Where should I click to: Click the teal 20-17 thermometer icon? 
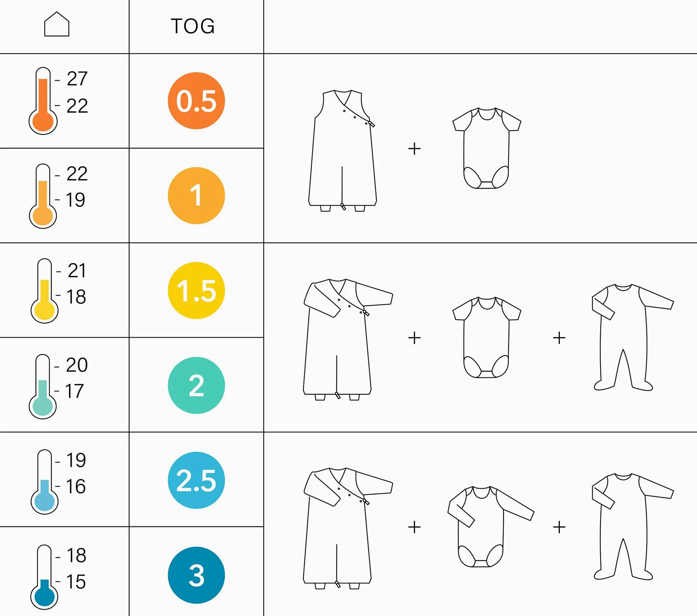point(43,386)
